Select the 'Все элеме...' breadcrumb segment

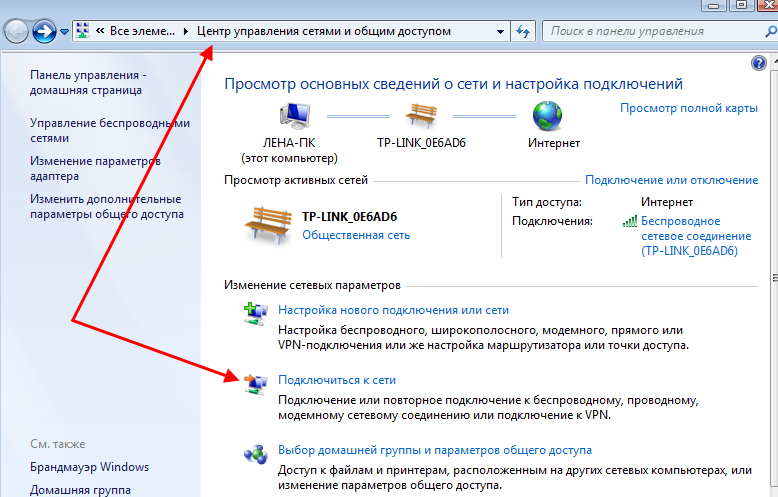142,31
